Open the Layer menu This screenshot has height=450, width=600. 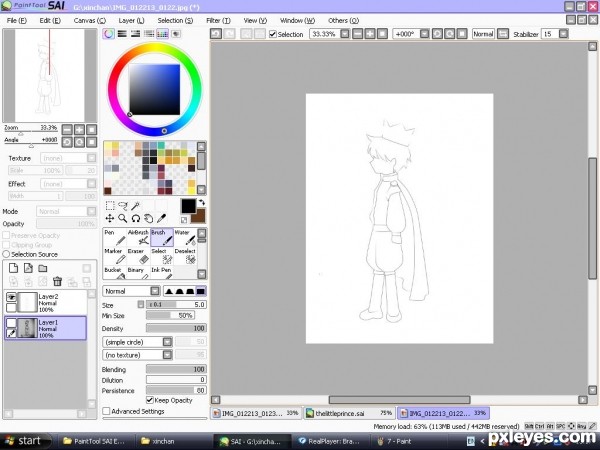click(x=131, y=20)
